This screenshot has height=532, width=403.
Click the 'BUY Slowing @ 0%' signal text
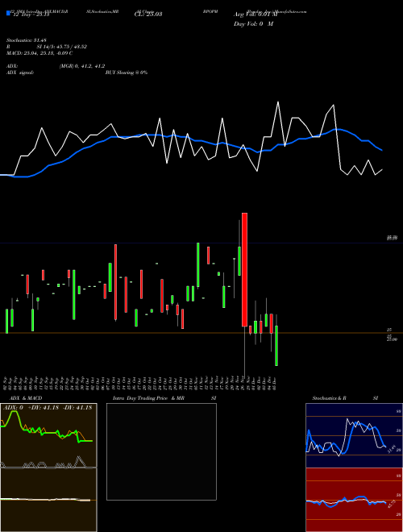127,73
